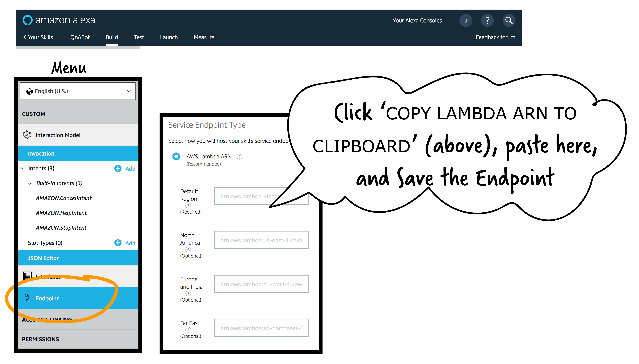The width and height of the screenshot is (639, 364).
Task: Open the help question mark icon in header
Action: [x=487, y=20]
